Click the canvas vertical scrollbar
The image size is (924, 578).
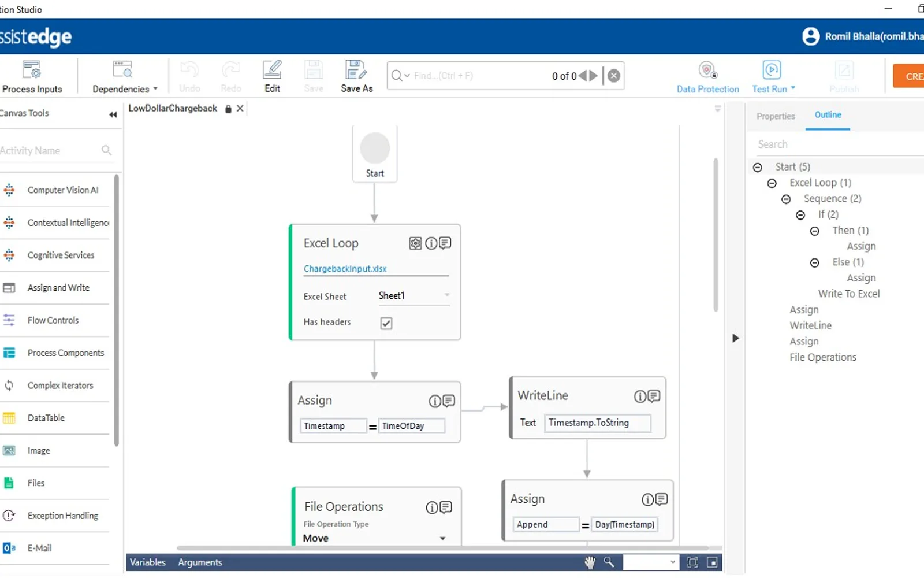(x=716, y=235)
